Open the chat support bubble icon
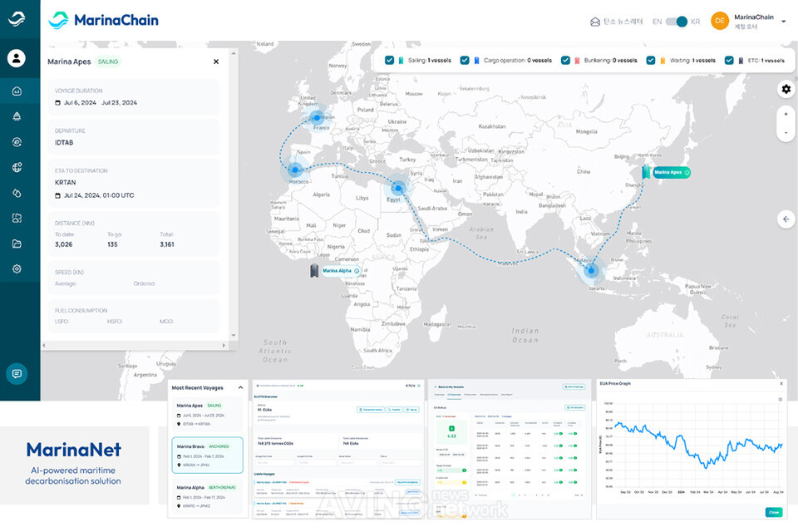The height and width of the screenshot is (532, 798). point(17,374)
